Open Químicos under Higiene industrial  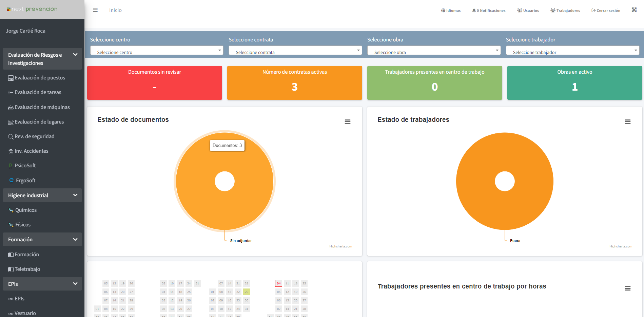tap(22, 210)
